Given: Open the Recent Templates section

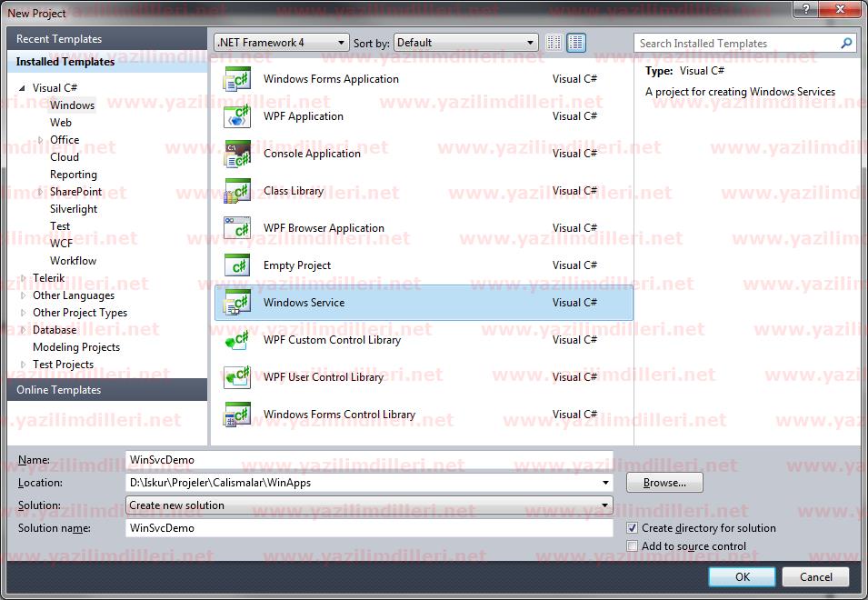Looking at the screenshot, I should pos(107,39).
